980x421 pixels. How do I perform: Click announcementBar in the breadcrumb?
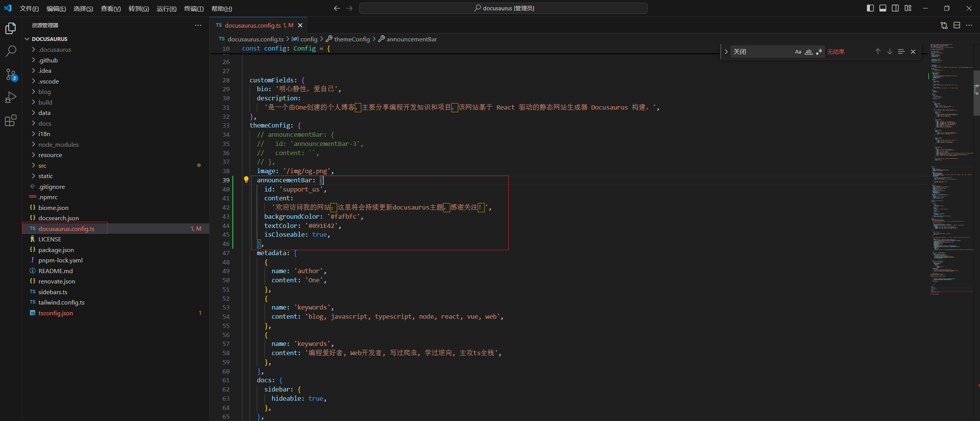pyautogui.click(x=411, y=39)
